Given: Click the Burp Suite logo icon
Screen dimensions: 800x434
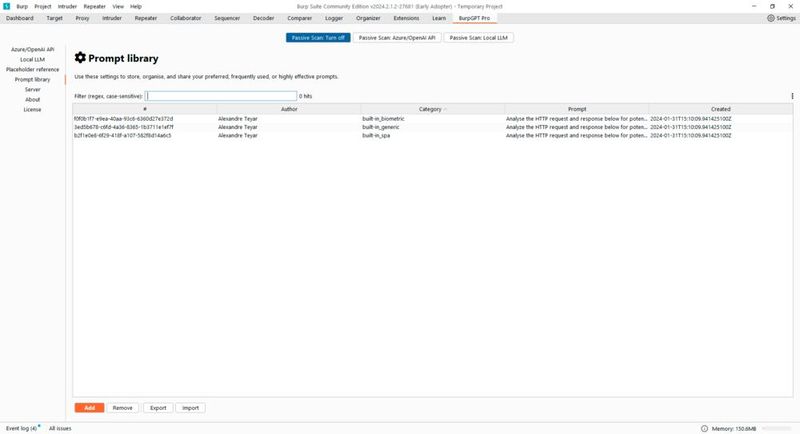Looking at the screenshot, I should (6, 6).
